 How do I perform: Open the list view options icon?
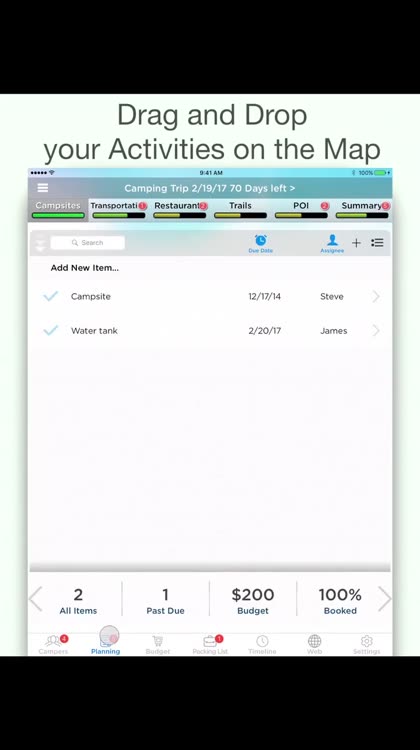pos(377,243)
